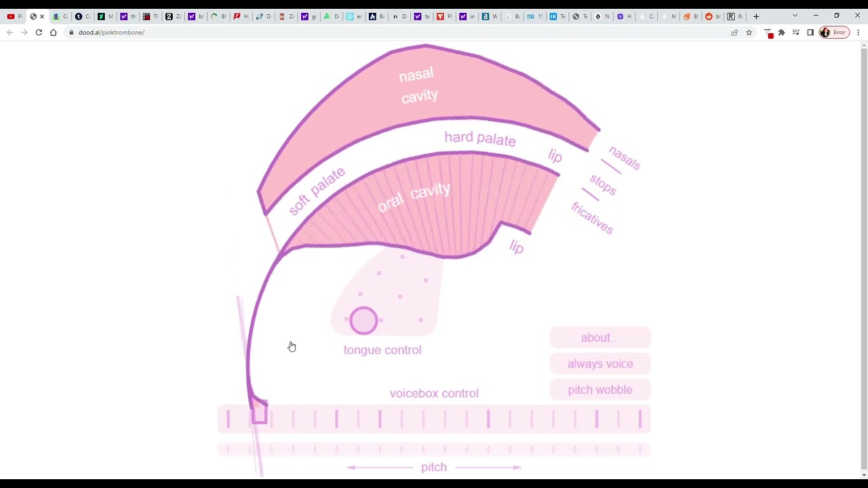Click the nasals label
This screenshot has height=488, width=868.
coord(625,158)
